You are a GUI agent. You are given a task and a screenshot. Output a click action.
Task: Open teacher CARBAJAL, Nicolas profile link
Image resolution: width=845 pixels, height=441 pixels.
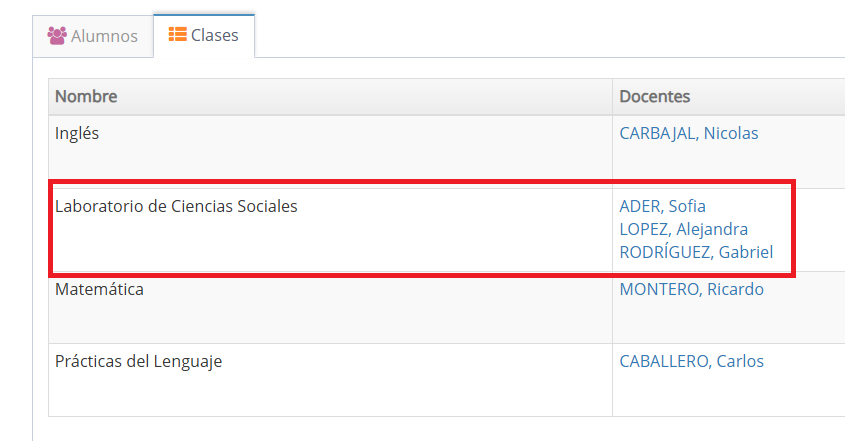(x=689, y=133)
